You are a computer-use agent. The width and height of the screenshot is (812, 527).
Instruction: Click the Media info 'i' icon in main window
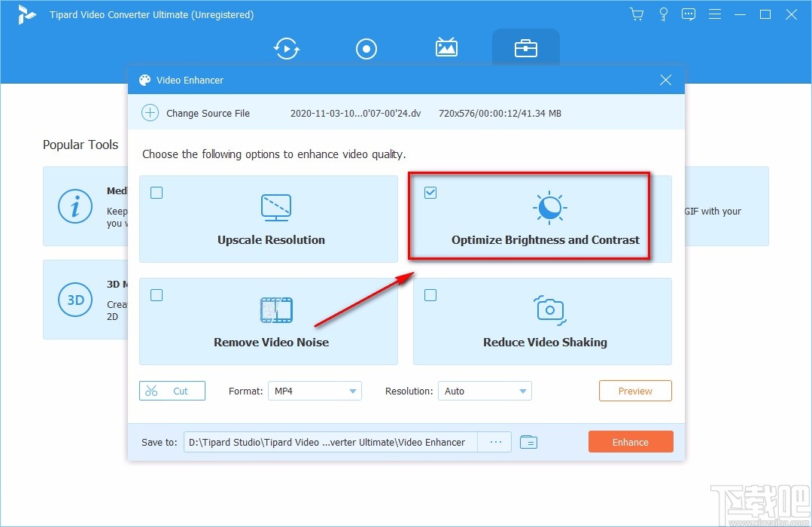pos(75,206)
